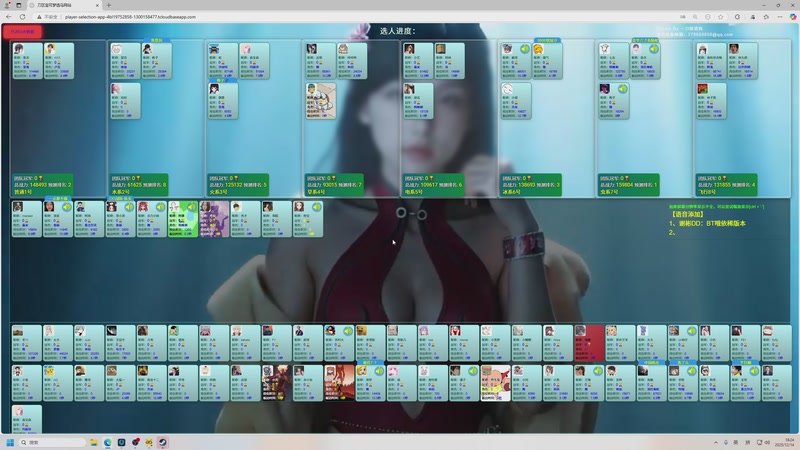The image size is (800, 450).
Task: Open File Explorer from the taskbar
Action: (94, 442)
